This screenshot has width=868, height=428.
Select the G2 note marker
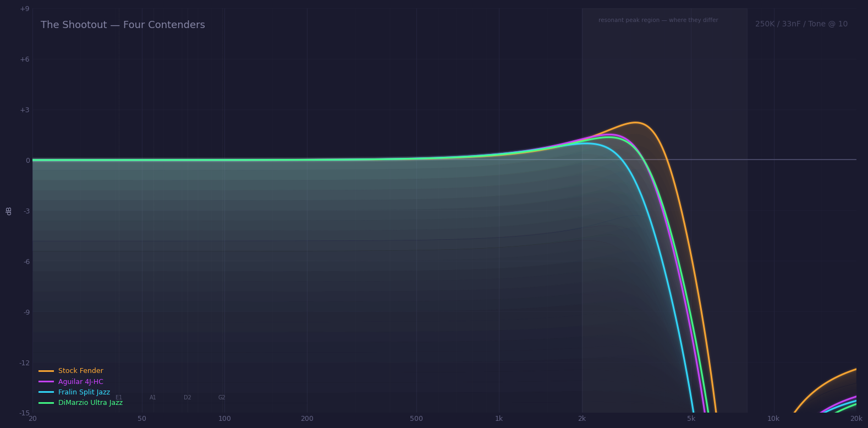[222, 398]
